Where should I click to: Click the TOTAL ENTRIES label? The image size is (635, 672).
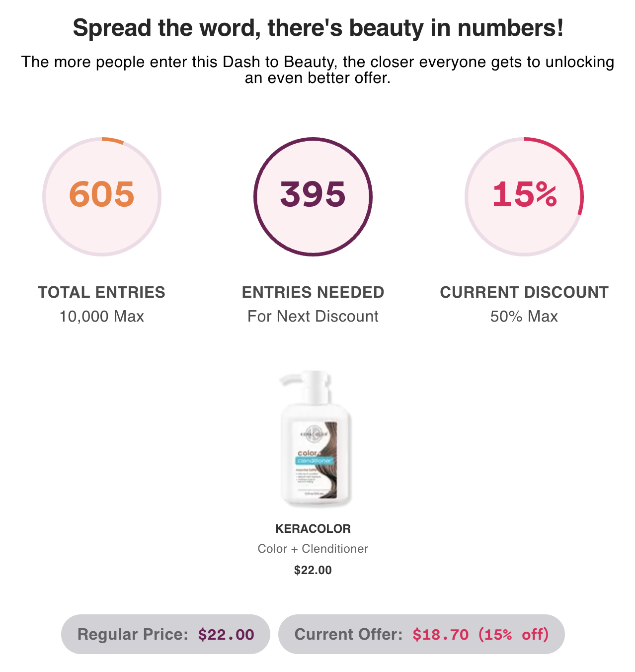click(102, 292)
